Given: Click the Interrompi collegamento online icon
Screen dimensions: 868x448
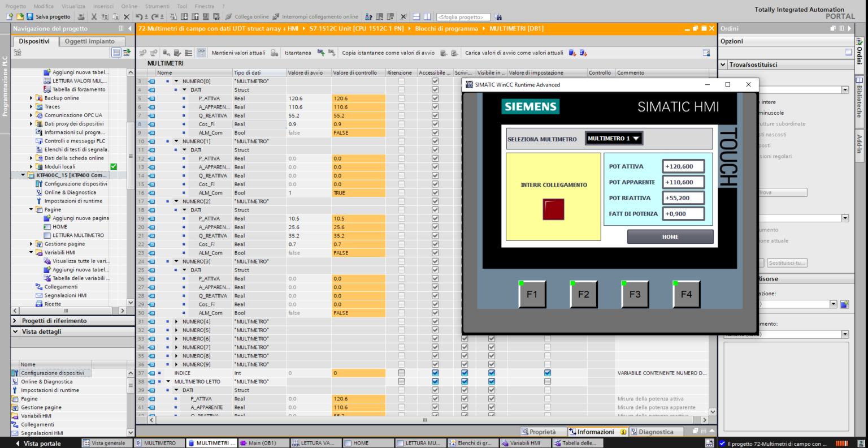Looking at the screenshot, I should pos(275,16).
